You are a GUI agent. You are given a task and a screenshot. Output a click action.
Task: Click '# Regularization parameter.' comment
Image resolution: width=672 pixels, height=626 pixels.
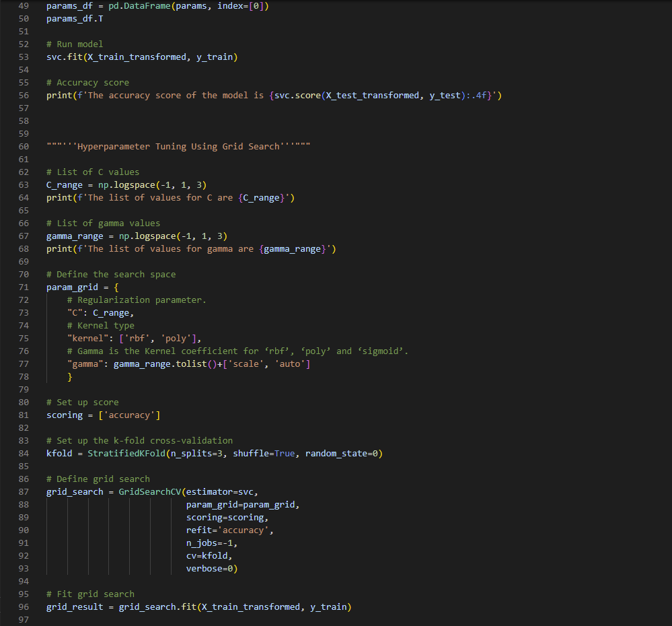pos(137,300)
